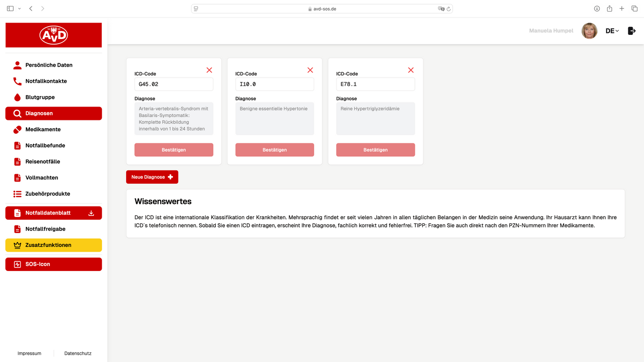Click the logout icon in header

[x=632, y=31]
